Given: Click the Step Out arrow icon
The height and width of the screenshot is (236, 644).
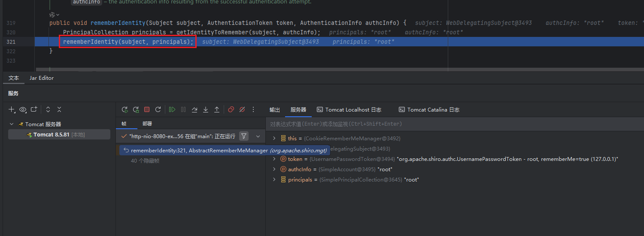Looking at the screenshot, I should [217, 110].
